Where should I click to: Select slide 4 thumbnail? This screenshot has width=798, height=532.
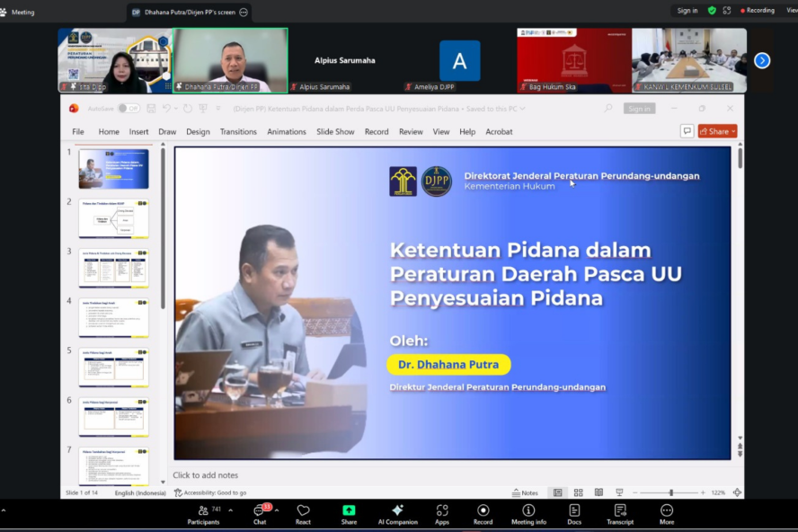click(x=113, y=318)
